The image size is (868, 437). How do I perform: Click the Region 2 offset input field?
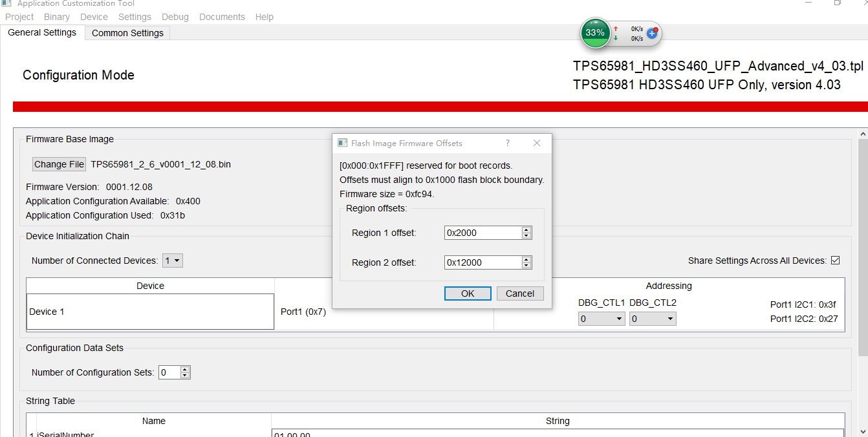(483, 262)
